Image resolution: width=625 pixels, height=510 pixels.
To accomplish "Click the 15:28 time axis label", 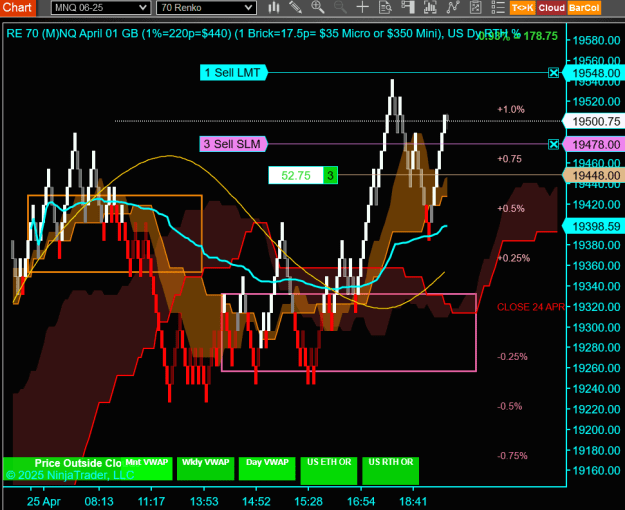I will (x=308, y=501).
